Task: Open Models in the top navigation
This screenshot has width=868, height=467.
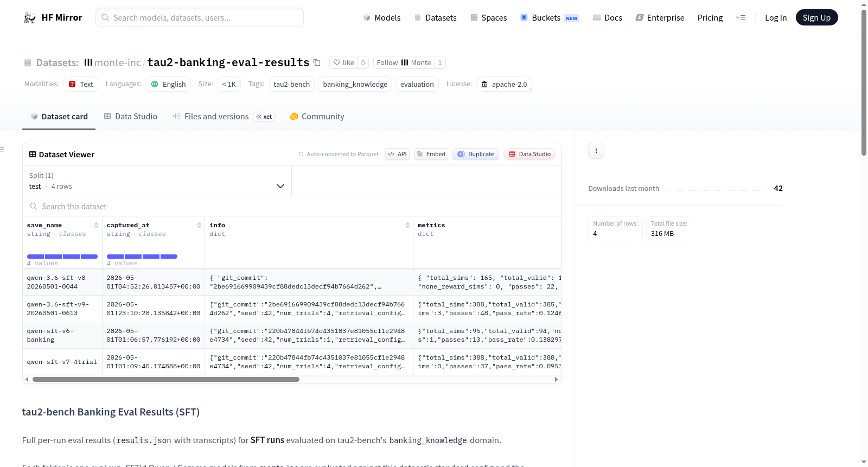Action: click(x=382, y=18)
